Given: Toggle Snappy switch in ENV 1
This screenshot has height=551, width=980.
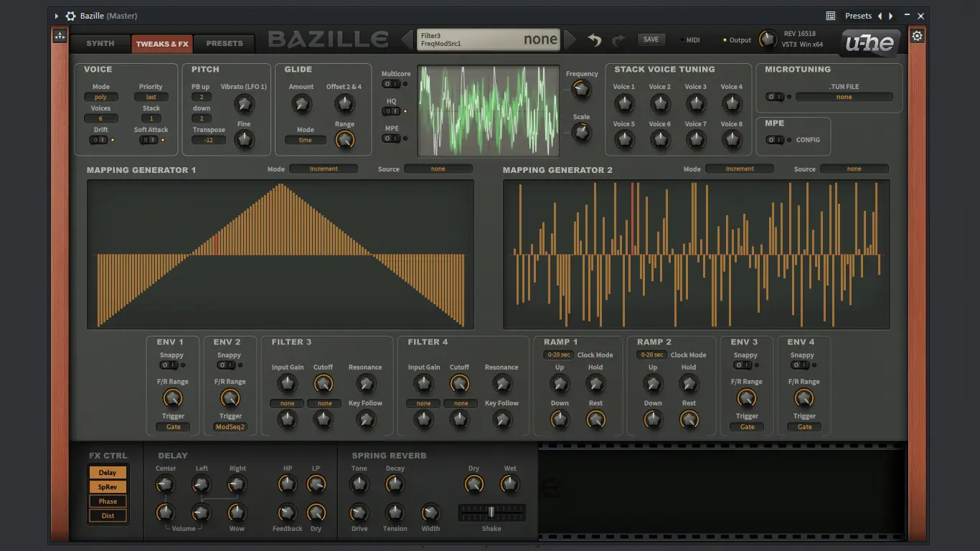Looking at the screenshot, I should 169,365.
